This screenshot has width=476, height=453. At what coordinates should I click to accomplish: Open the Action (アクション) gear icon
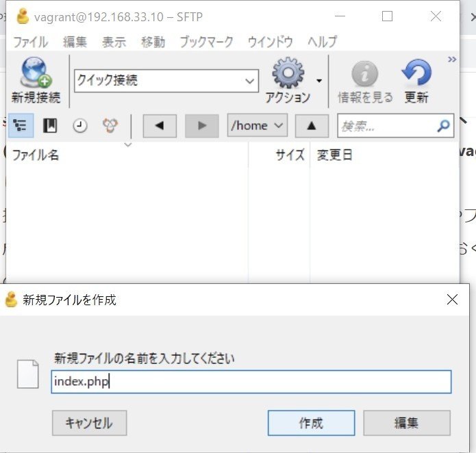(288, 73)
